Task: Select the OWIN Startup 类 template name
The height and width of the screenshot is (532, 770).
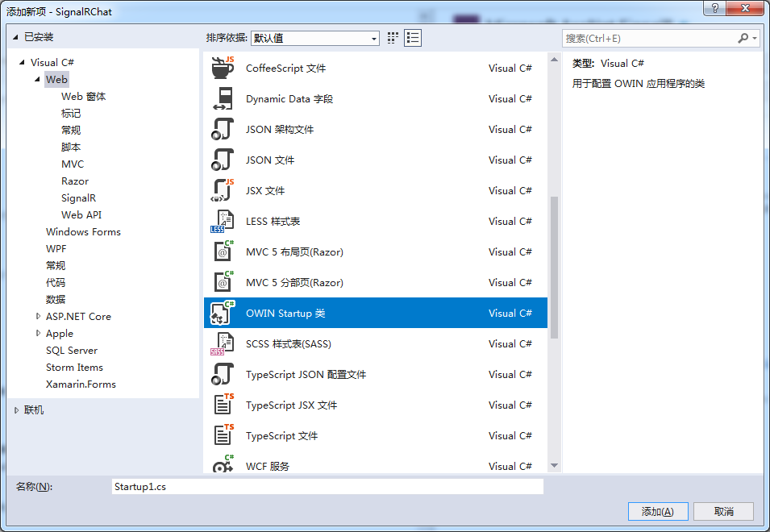Action: (x=285, y=313)
